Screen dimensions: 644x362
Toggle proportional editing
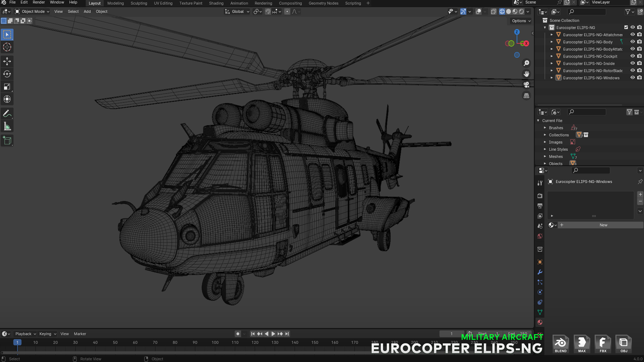click(x=287, y=12)
